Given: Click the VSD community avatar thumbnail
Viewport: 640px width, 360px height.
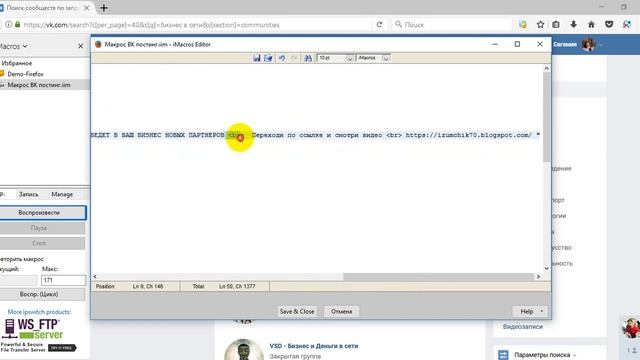Looking at the screenshot, I should coord(244,350).
